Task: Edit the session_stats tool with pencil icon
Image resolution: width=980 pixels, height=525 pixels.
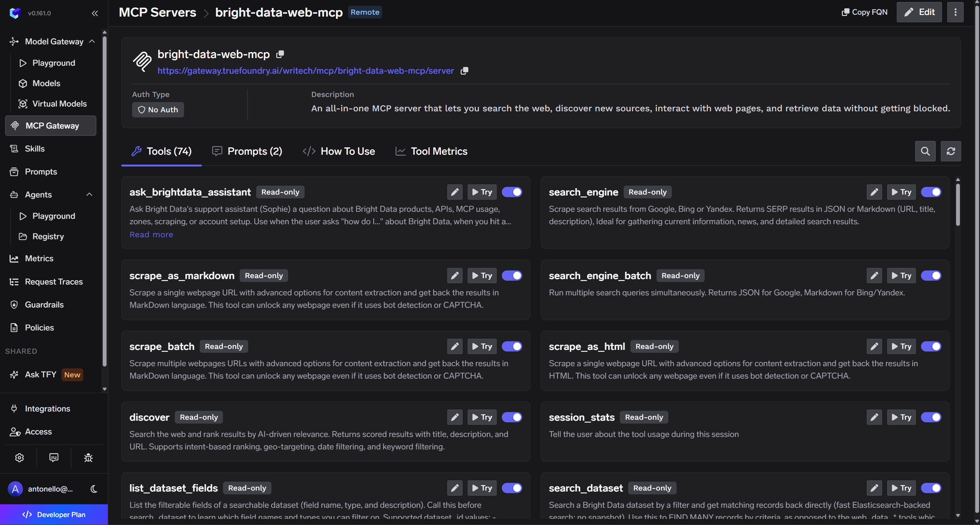Action: click(874, 417)
